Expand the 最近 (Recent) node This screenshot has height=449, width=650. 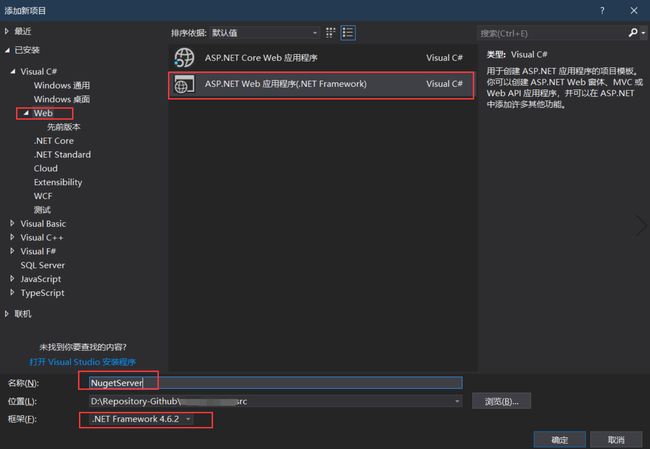[x=7, y=31]
